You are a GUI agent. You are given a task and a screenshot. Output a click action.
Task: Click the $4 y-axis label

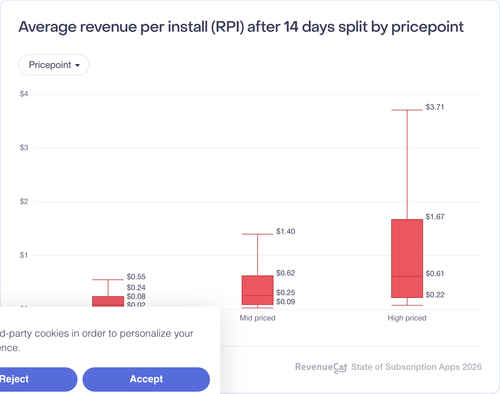[x=24, y=94]
